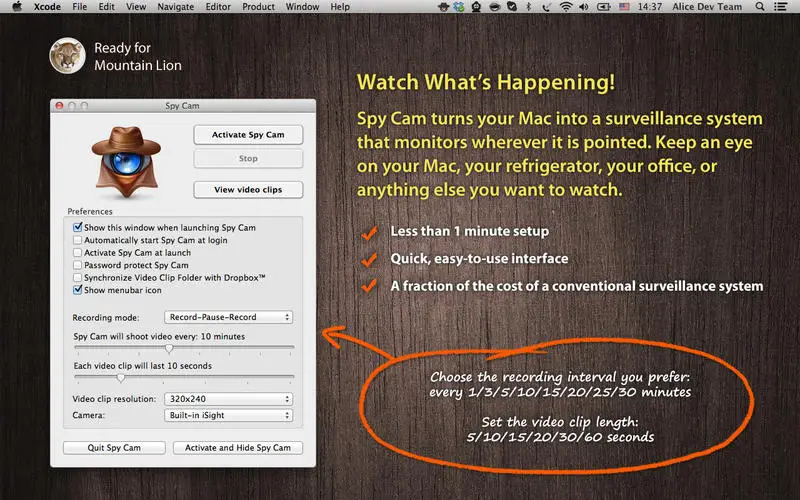Click the video clip duration slider
Image resolution: width=800 pixels, height=500 pixels.
184,378
